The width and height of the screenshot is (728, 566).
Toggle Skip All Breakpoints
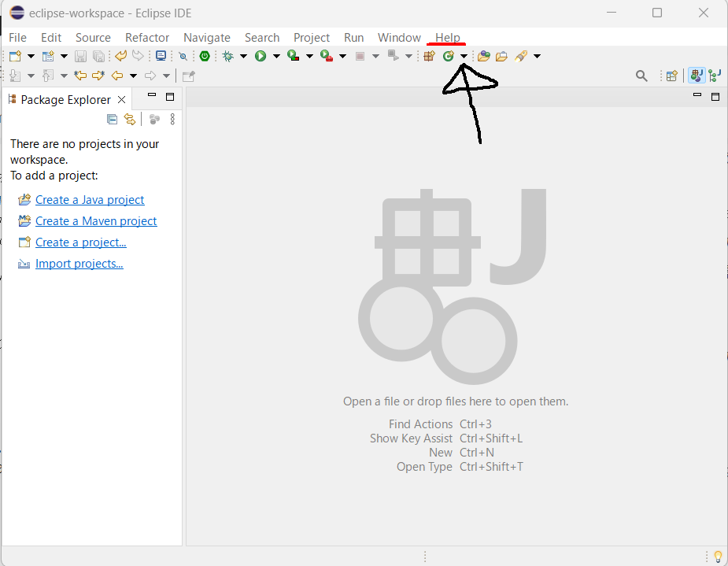183,56
